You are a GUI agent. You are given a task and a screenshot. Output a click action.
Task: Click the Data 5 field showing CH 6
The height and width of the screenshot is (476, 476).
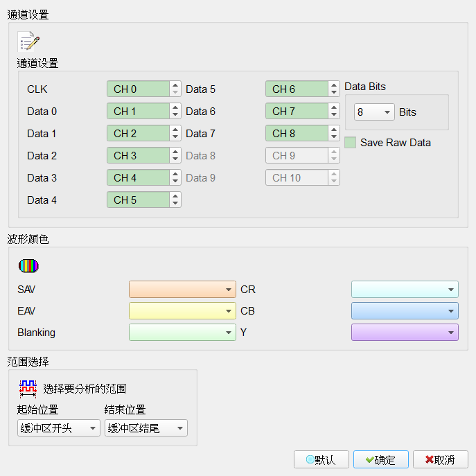pyautogui.click(x=297, y=89)
